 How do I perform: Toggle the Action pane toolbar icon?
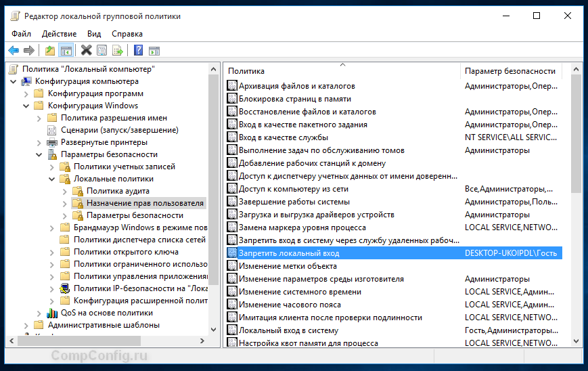click(154, 50)
